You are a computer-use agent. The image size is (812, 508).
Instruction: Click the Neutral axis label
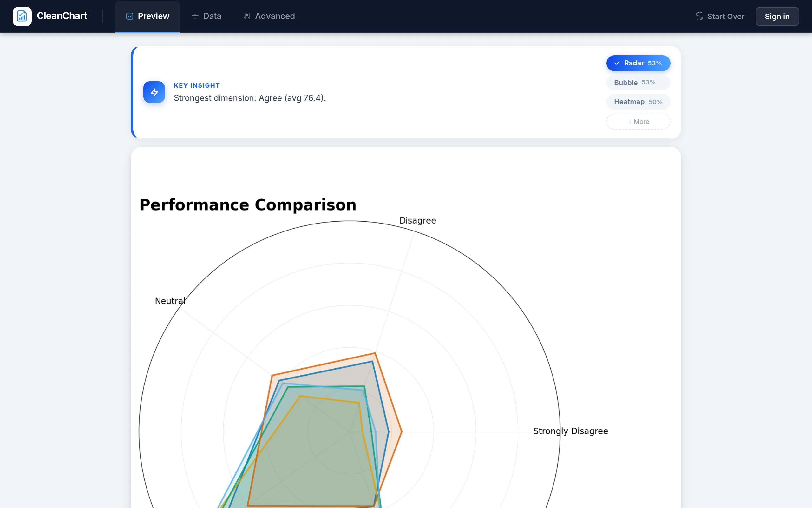(170, 301)
